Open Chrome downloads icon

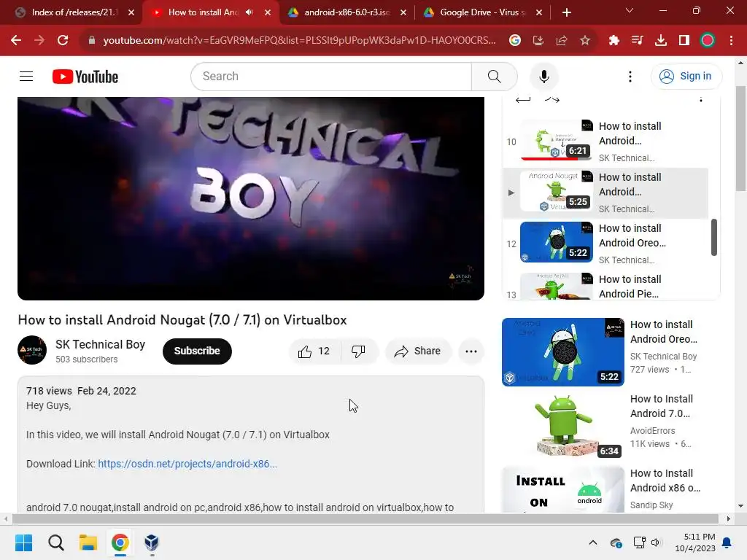pos(660,41)
